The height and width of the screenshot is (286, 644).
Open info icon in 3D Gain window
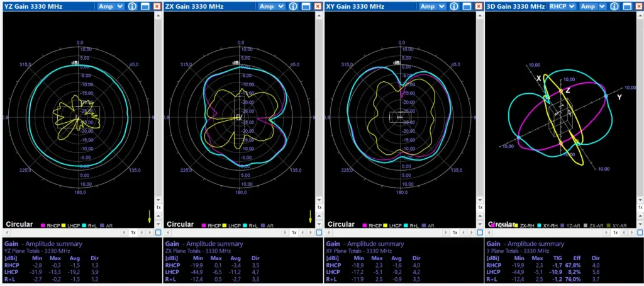click(x=614, y=6)
